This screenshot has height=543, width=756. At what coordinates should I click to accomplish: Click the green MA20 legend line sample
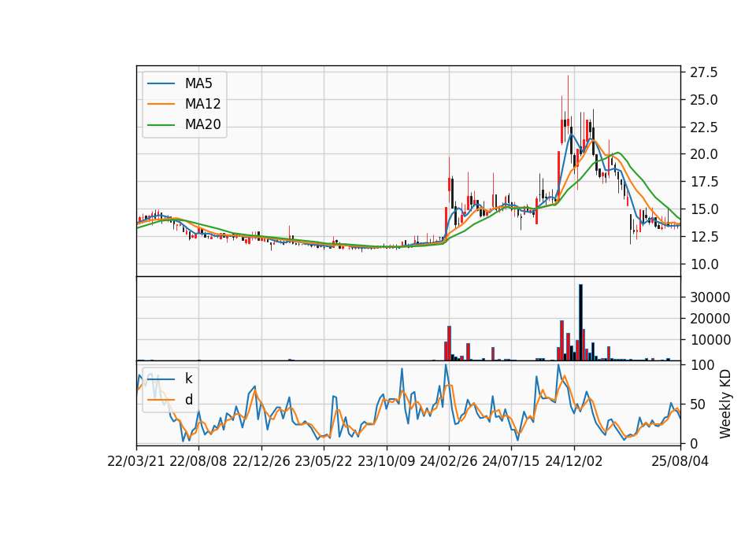click(x=161, y=125)
